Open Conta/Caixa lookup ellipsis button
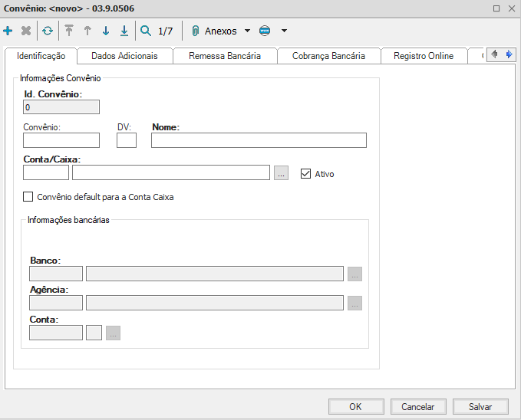The image size is (521, 420). pos(282,173)
